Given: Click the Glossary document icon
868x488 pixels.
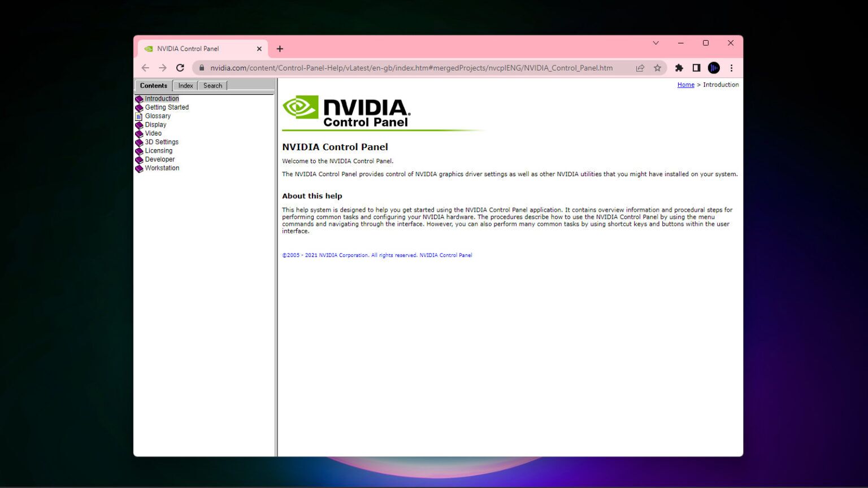Looking at the screenshot, I should coord(140,116).
